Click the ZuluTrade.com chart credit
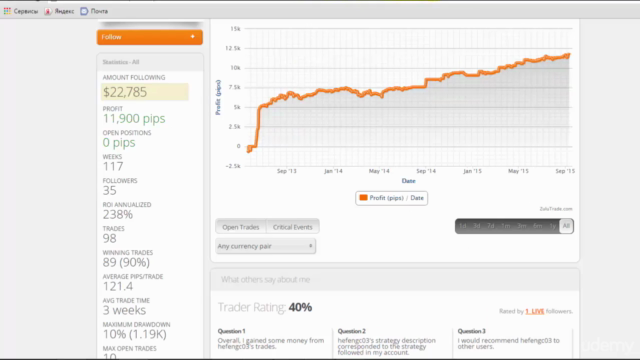This screenshot has height=360, width=640. coord(556,209)
